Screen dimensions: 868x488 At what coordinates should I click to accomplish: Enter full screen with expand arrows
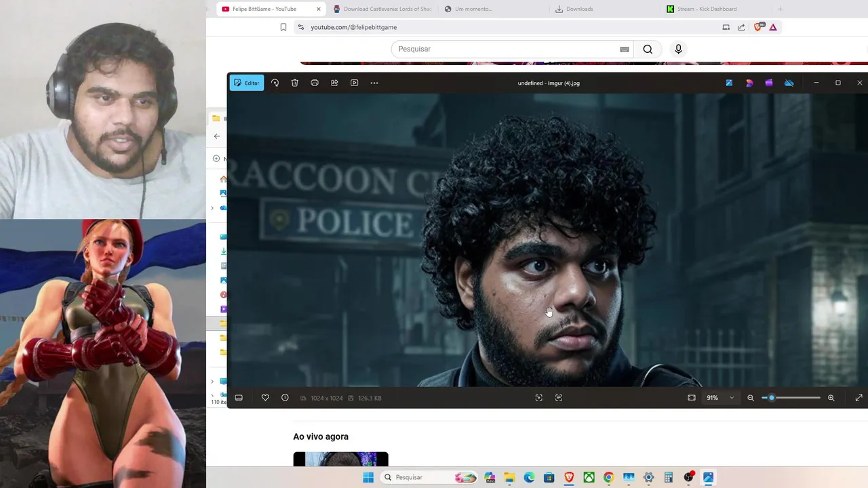pyautogui.click(x=859, y=398)
